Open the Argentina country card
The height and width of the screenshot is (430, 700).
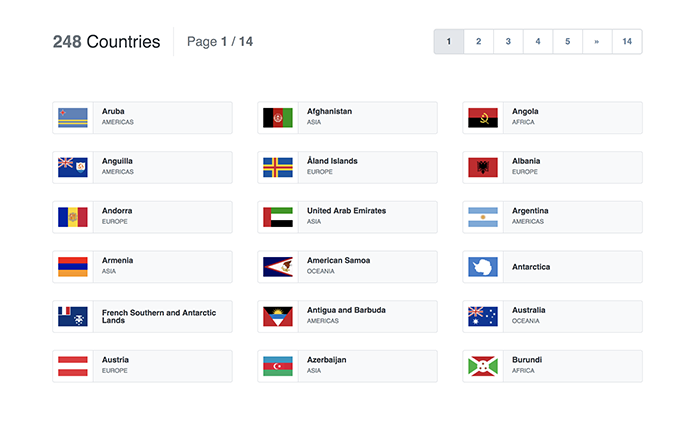click(552, 217)
